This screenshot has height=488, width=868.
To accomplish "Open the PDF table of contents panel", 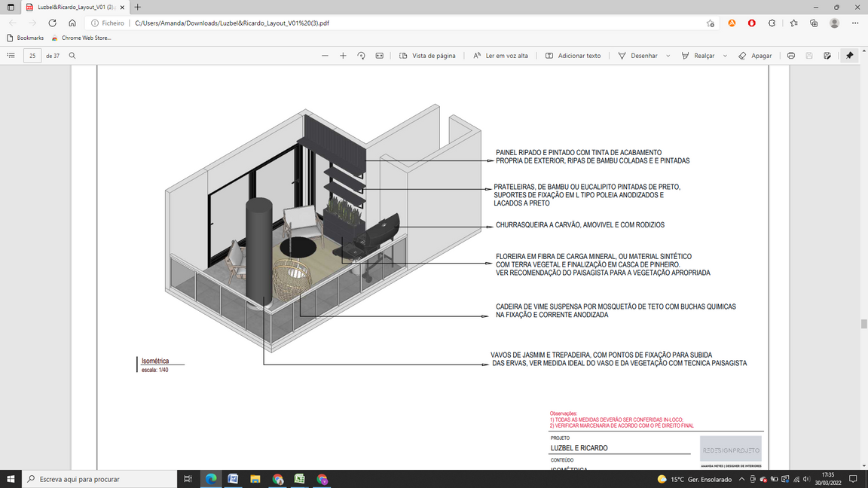I will [x=11, y=55].
